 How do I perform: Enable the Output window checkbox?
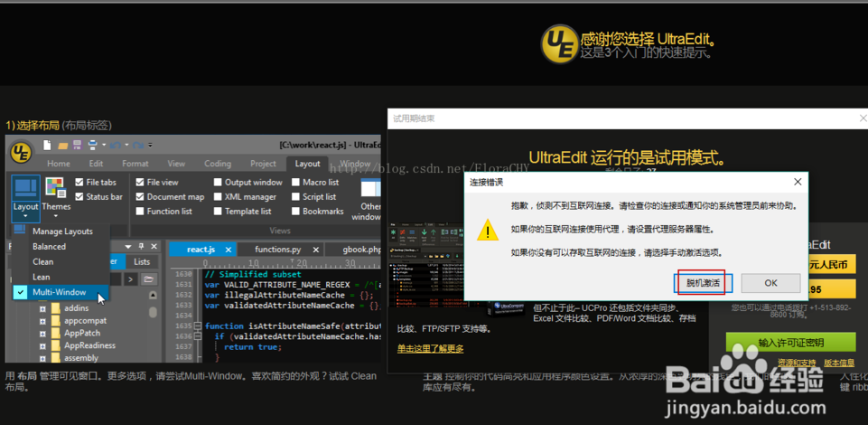[218, 182]
